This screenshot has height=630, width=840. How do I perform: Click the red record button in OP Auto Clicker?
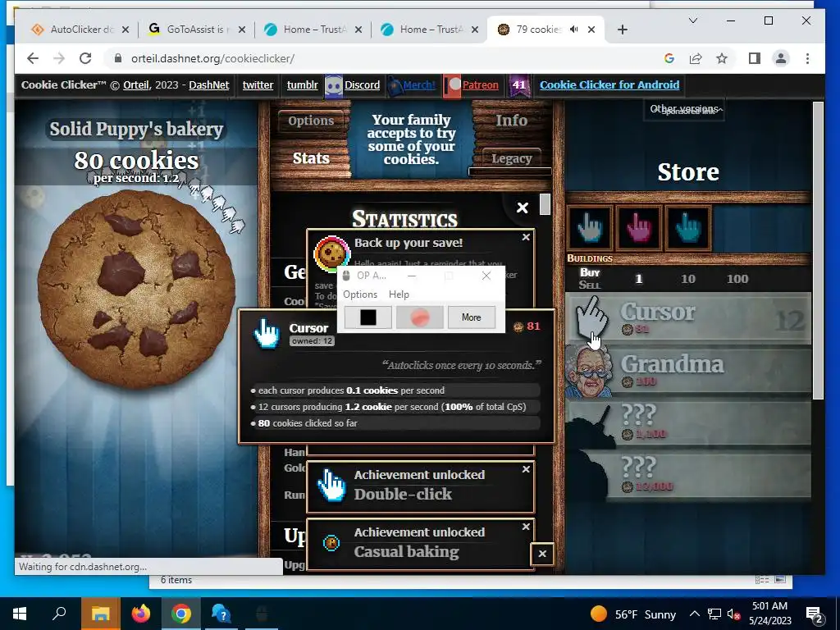(420, 317)
